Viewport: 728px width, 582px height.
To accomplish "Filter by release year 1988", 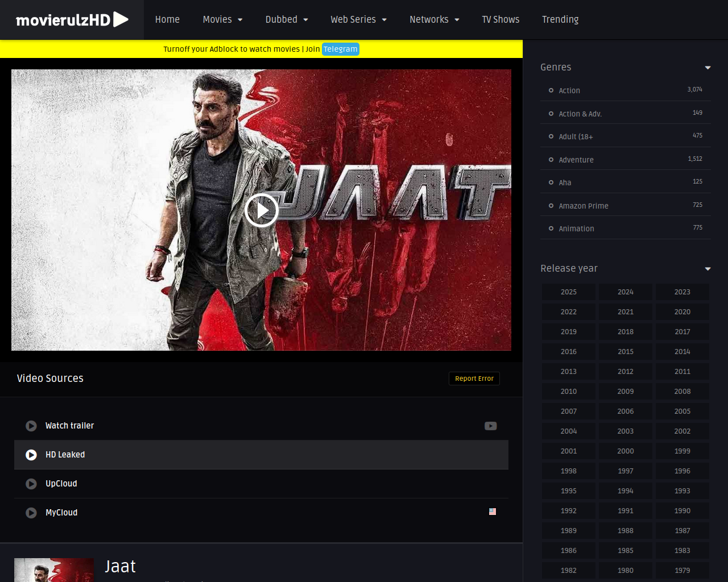I will (626, 531).
